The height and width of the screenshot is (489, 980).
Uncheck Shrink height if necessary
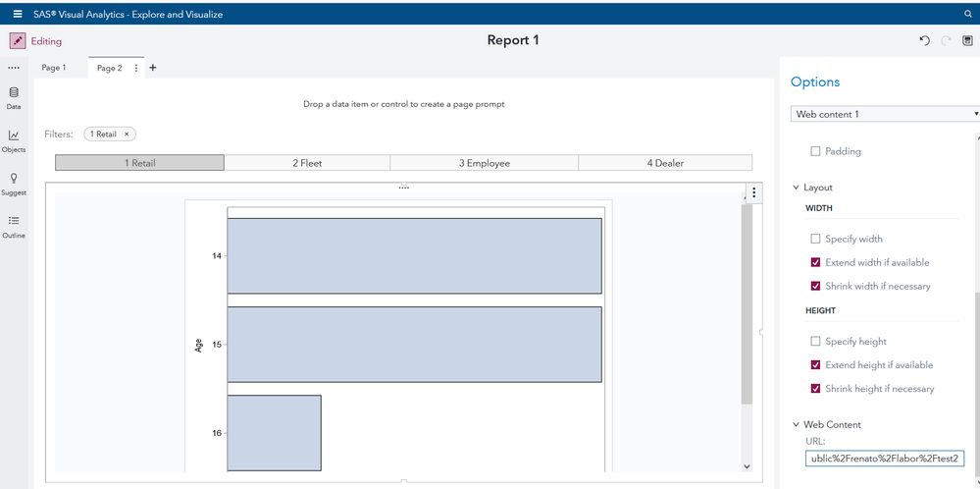815,389
